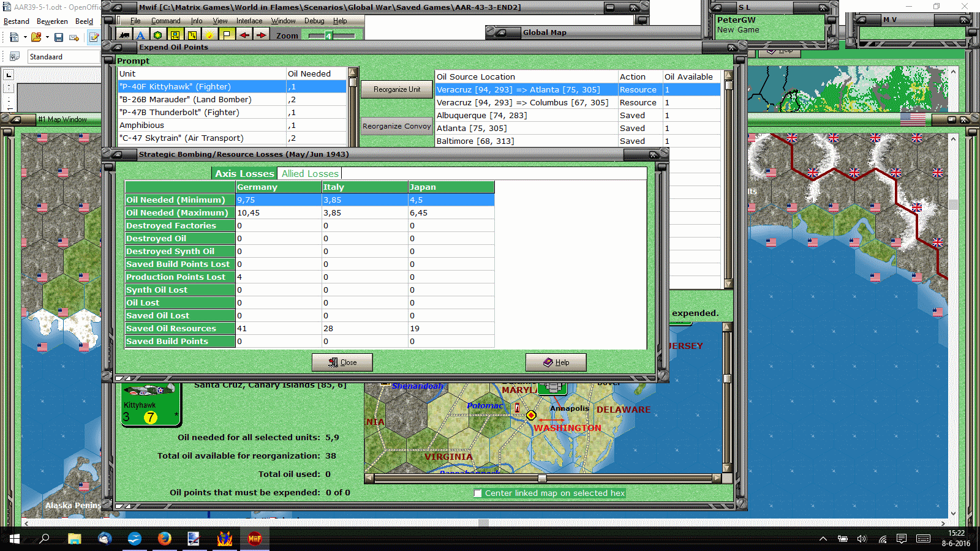Select the Amphibious unit row
The image size is (980, 551).
click(x=233, y=126)
